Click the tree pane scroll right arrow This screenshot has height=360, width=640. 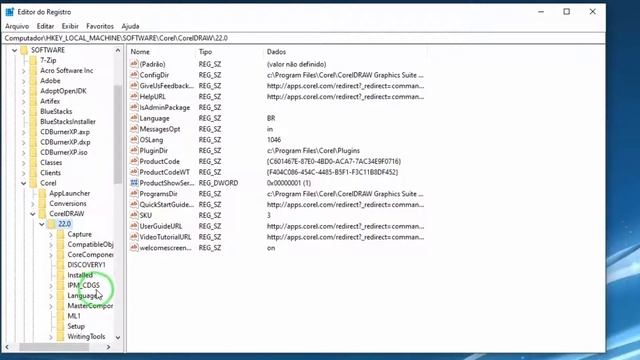coord(108,347)
